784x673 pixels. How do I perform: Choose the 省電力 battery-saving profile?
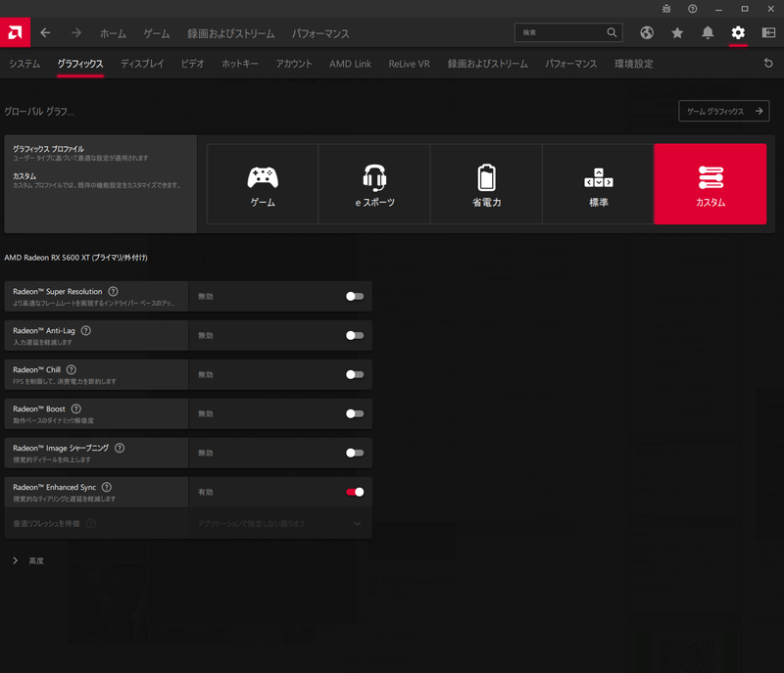click(486, 184)
